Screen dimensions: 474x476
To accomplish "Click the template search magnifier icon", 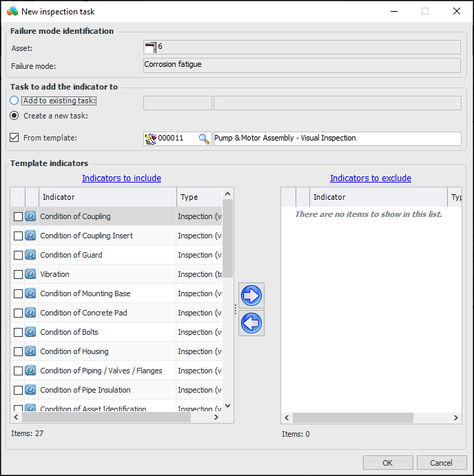I will [x=204, y=138].
